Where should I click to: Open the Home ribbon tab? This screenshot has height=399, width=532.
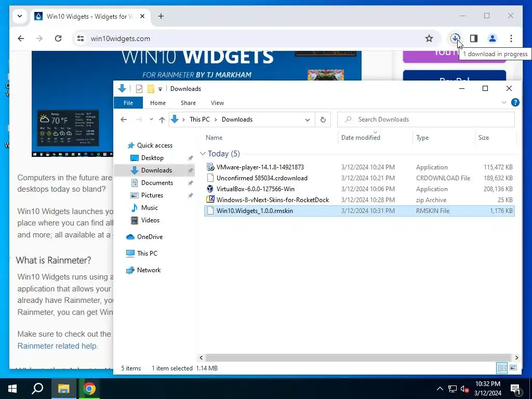click(x=158, y=103)
